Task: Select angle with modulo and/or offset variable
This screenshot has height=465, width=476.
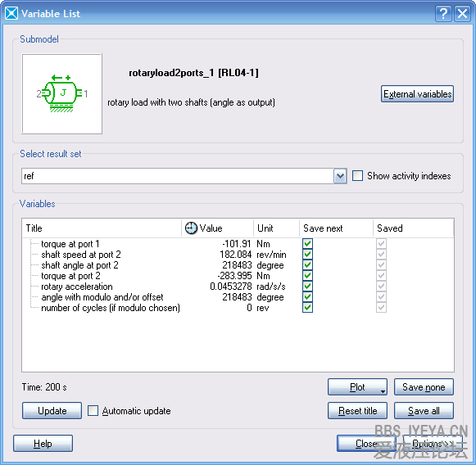Action: pyautogui.click(x=102, y=297)
